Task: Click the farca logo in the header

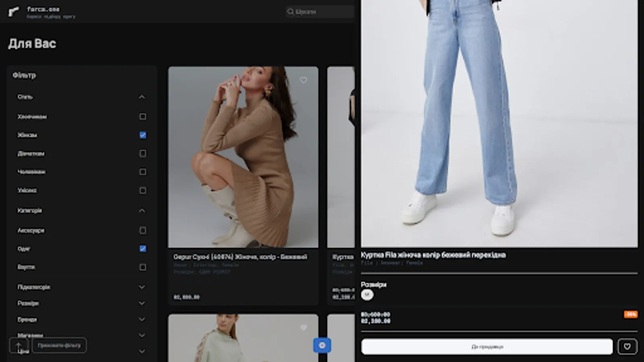Action: click(x=14, y=12)
